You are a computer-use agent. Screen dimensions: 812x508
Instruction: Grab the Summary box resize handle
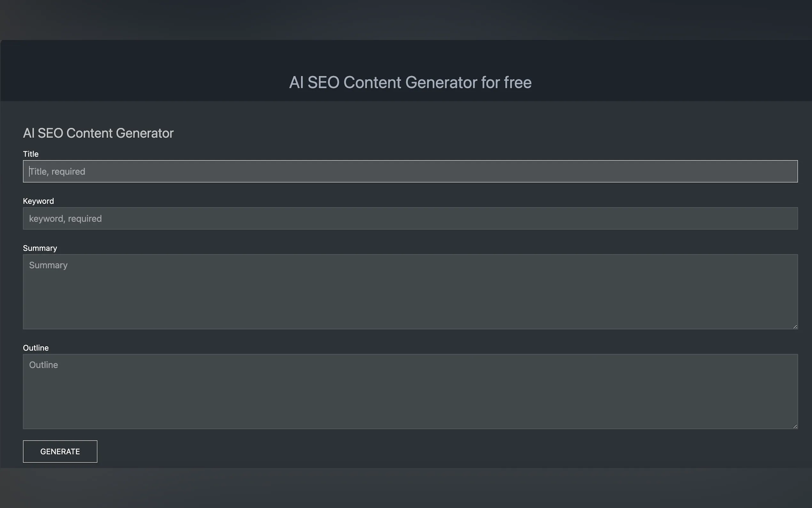pyautogui.click(x=795, y=326)
